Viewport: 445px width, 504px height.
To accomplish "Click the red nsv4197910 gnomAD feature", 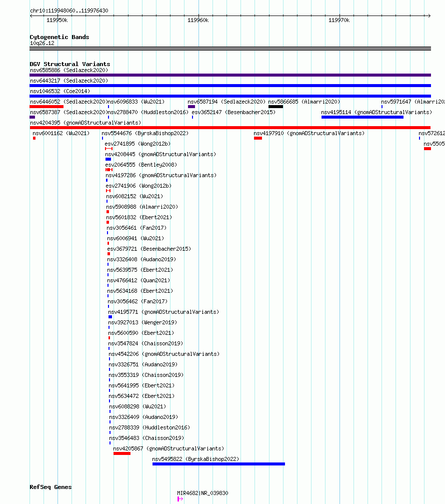I will coord(258,138).
